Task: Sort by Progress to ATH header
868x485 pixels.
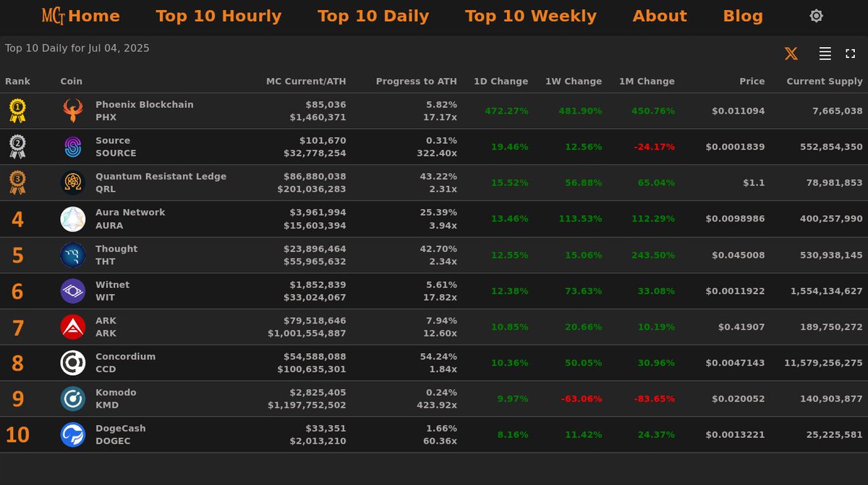Action: pos(416,82)
